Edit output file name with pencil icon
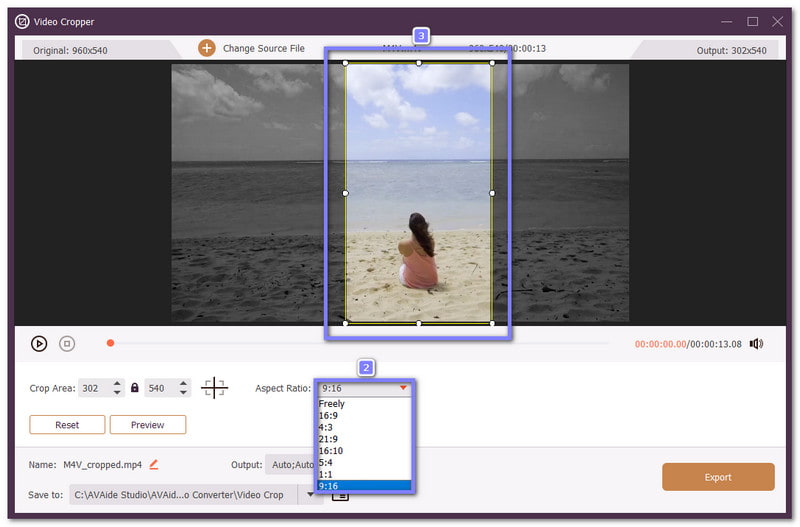Screen dimensions: 800x527 [x=154, y=464]
